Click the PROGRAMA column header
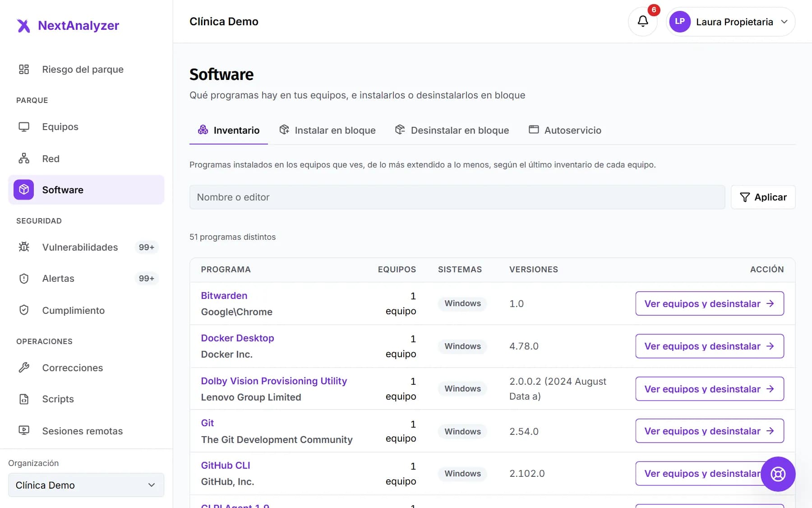 (226, 270)
